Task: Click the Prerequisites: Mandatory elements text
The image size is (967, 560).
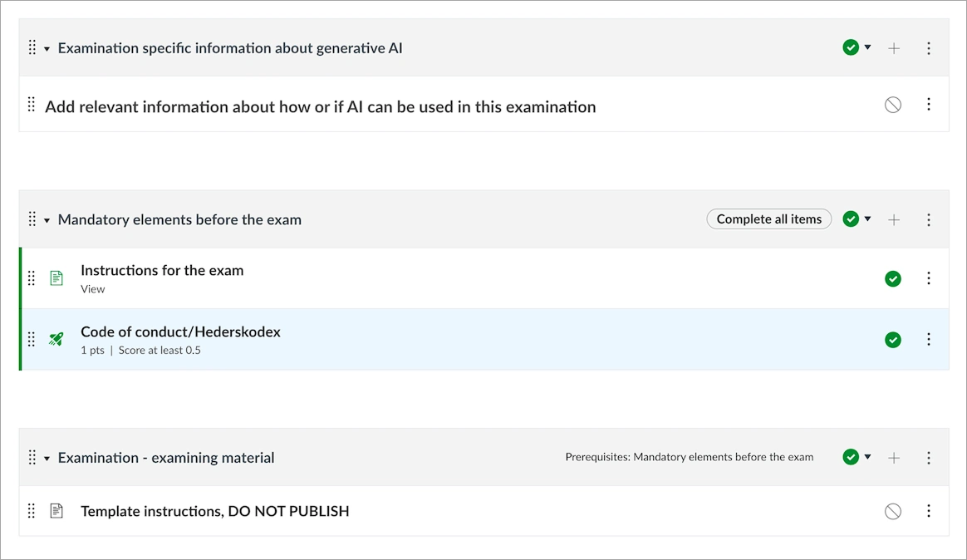Action: pyautogui.click(x=690, y=457)
